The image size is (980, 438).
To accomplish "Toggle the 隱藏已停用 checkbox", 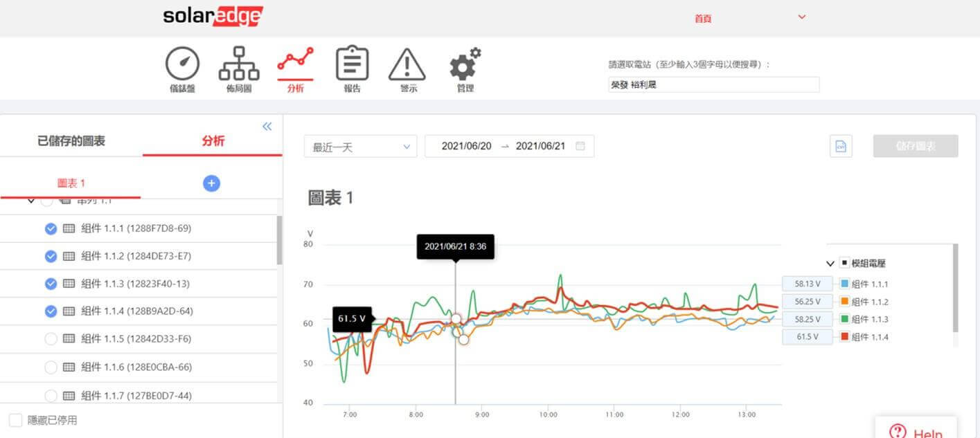I will [15, 420].
